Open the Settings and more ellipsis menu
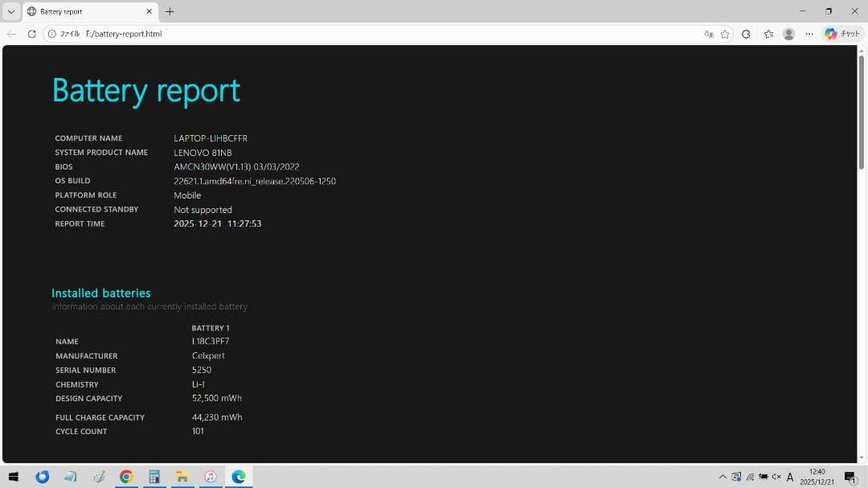Screen dimensions: 868x488 [x=809, y=34]
